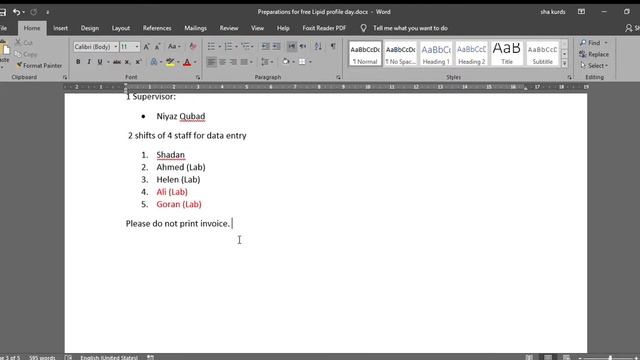Toggle superscript formatting
The height and width of the screenshot is (360, 640).
point(138,62)
